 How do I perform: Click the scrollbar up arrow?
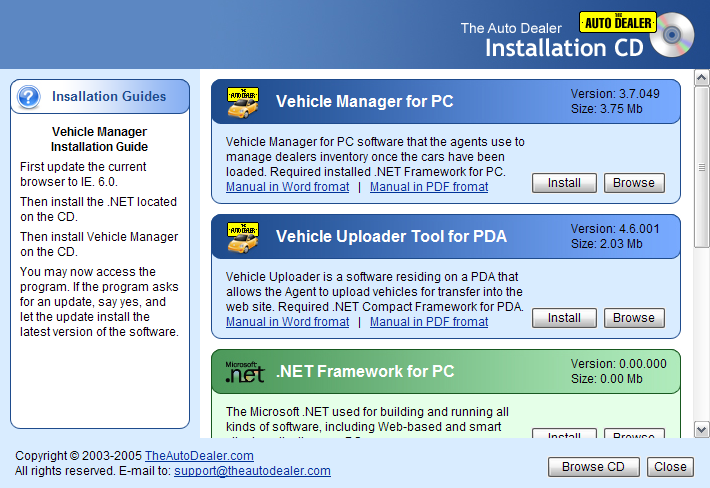[x=701, y=78]
